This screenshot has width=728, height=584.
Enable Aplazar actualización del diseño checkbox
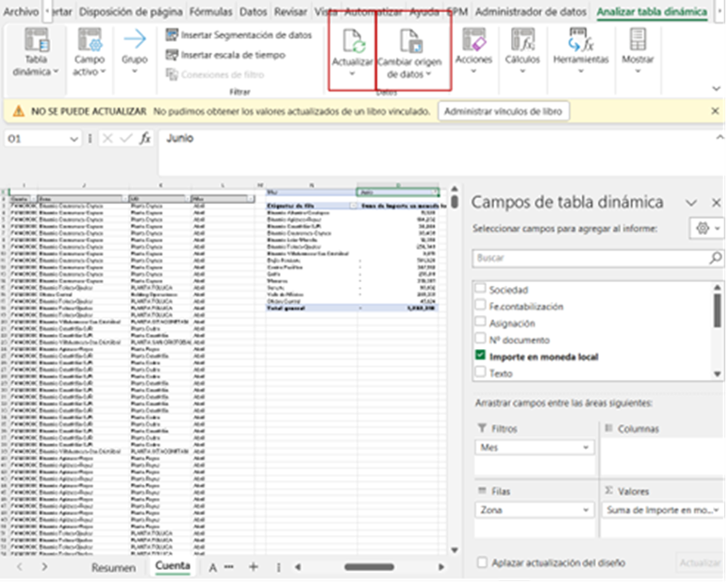pos(482,562)
